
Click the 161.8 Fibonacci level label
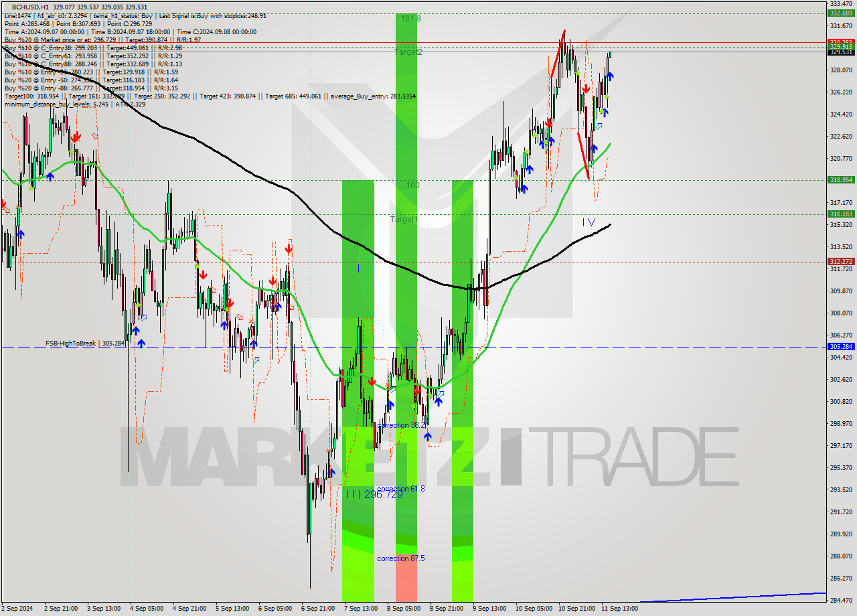coord(411,19)
